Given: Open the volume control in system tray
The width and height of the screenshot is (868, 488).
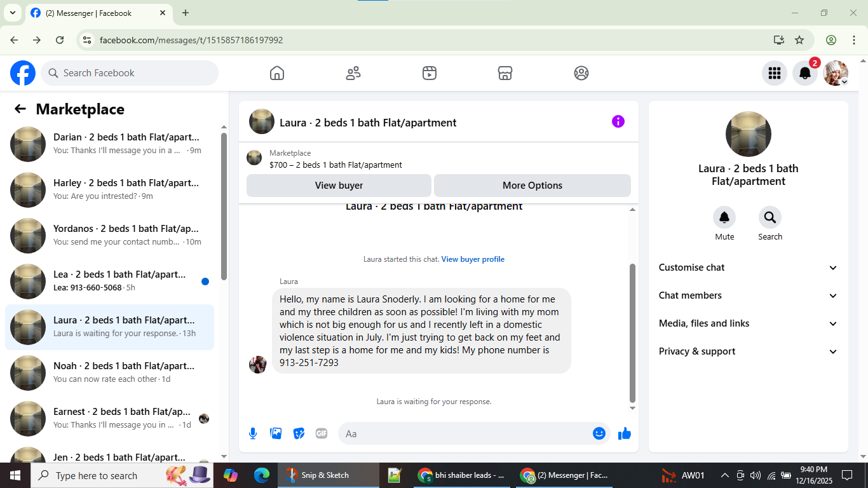Looking at the screenshot, I should coord(756,475).
